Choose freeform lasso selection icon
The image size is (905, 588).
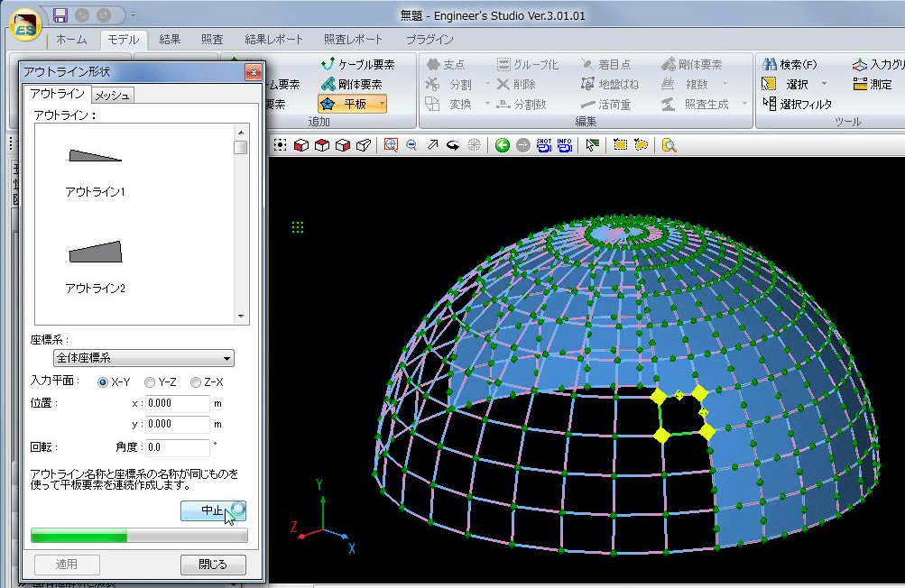(x=642, y=145)
